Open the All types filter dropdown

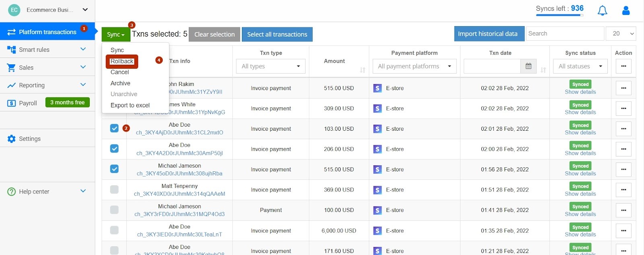point(271,66)
